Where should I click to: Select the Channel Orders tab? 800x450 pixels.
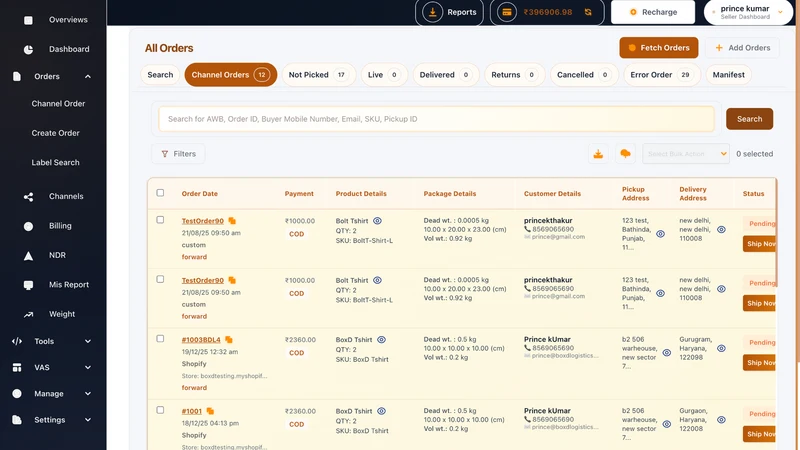[x=231, y=74]
